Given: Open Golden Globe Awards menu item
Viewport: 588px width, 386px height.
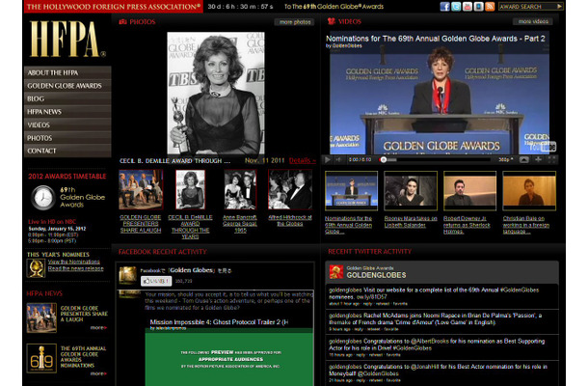Looking at the screenshot, I should pos(67,86).
